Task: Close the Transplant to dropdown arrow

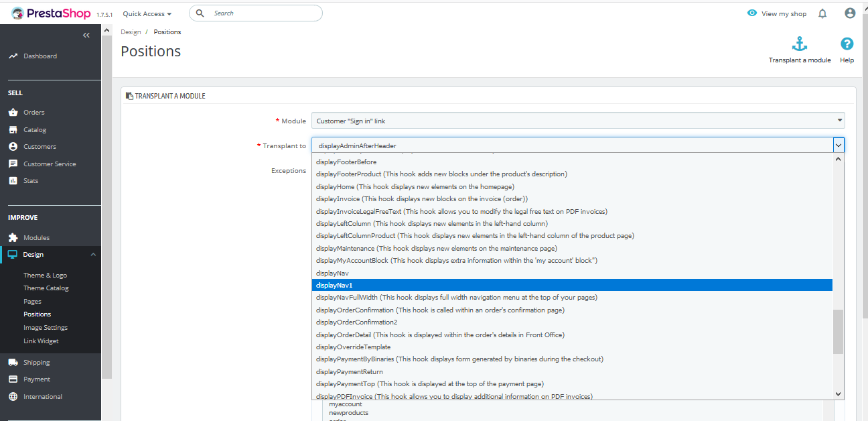Action: (839, 145)
